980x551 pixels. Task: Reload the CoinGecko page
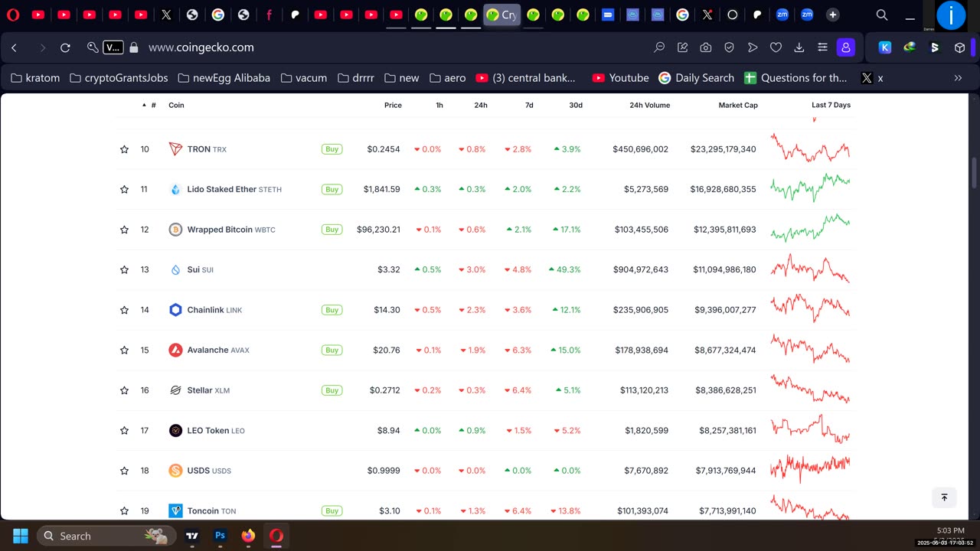click(x=65, y=47)
